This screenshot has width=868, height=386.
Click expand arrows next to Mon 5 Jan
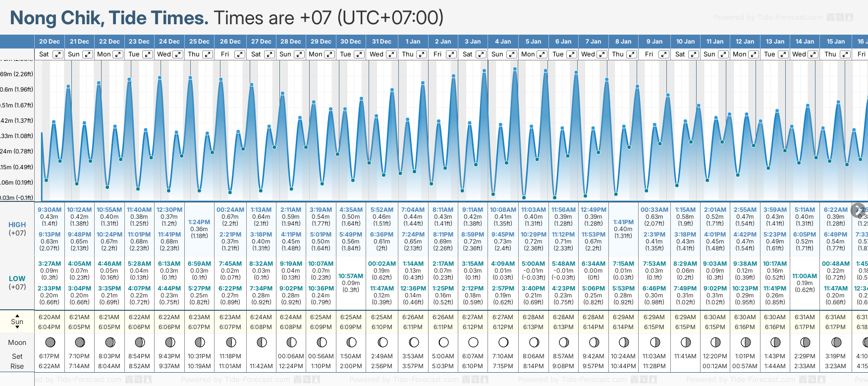[x=542, y=54]
